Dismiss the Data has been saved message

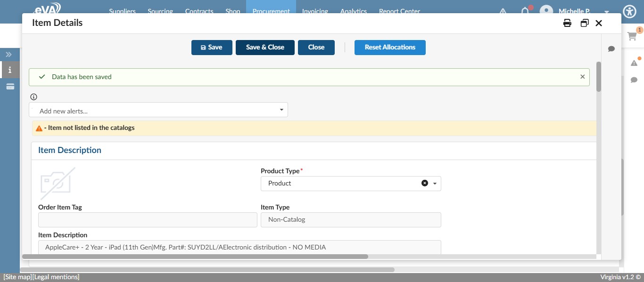tap(582, 77)
